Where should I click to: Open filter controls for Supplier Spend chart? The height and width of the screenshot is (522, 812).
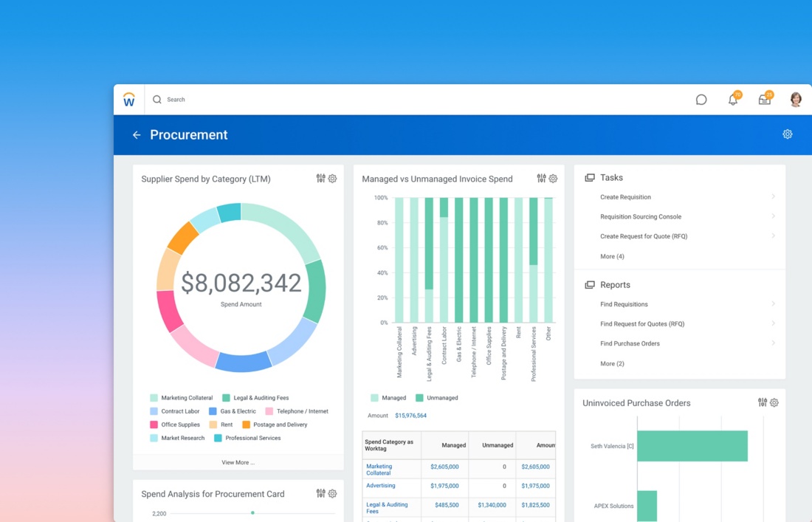[320, 179]
